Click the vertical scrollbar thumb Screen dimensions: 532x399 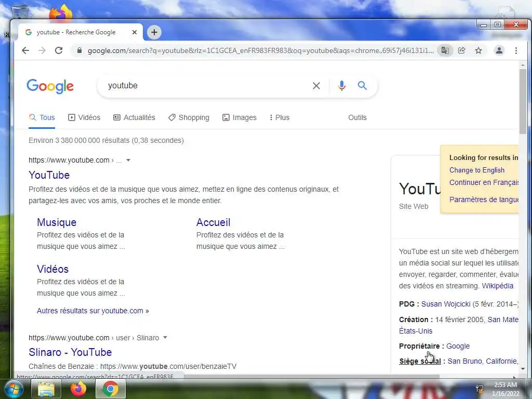[523, 101]
